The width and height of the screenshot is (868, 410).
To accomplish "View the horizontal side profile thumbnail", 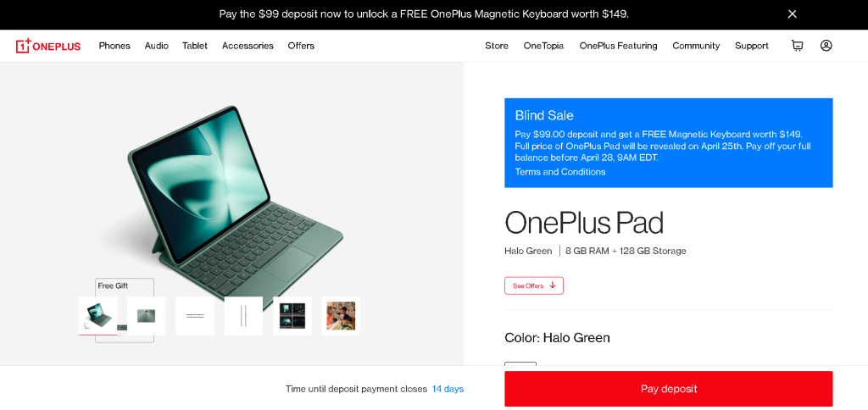I will (195, 316).
